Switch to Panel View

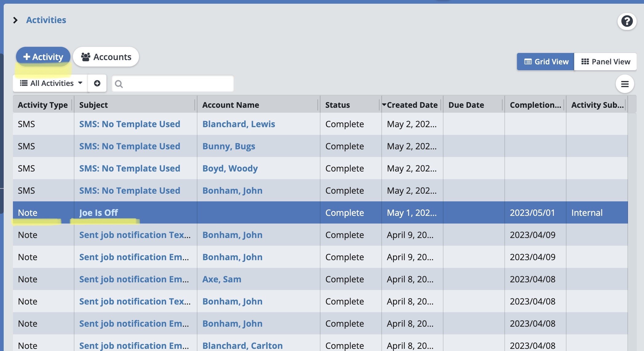point(605,62)
